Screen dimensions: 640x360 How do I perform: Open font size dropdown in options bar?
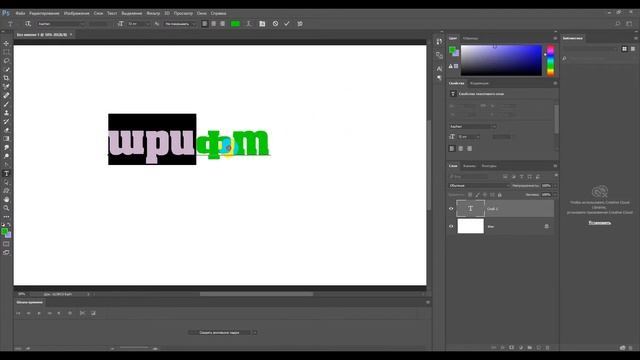tap(138, 24)
